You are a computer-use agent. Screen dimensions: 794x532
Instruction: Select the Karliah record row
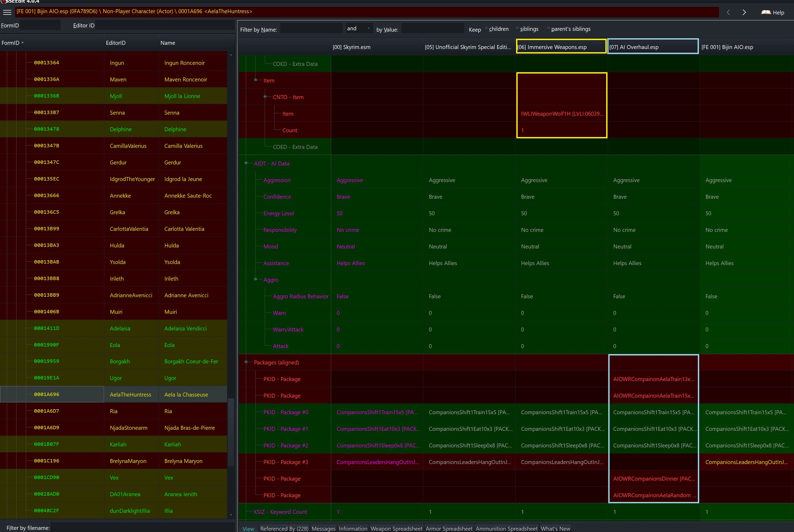click(114, 445)
